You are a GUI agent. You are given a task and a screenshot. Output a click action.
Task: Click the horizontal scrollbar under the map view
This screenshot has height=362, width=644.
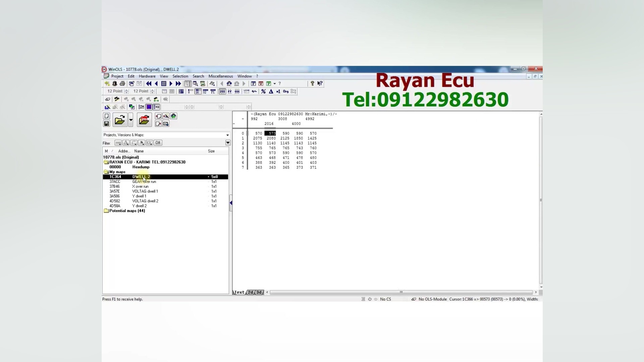click(x=401, y=292)
